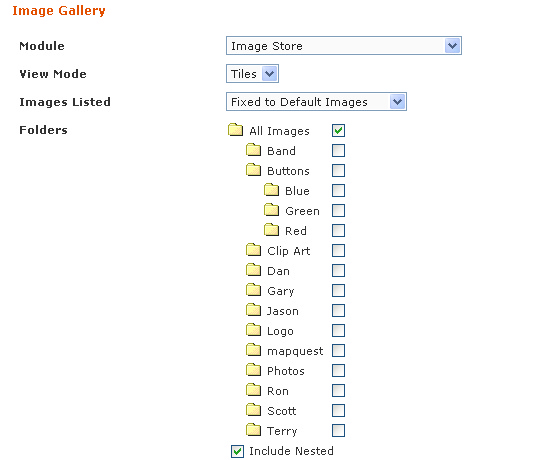Screen dimensions: 550x460
Task: Click the Scott folder name
Action: (x=282, y=411)
